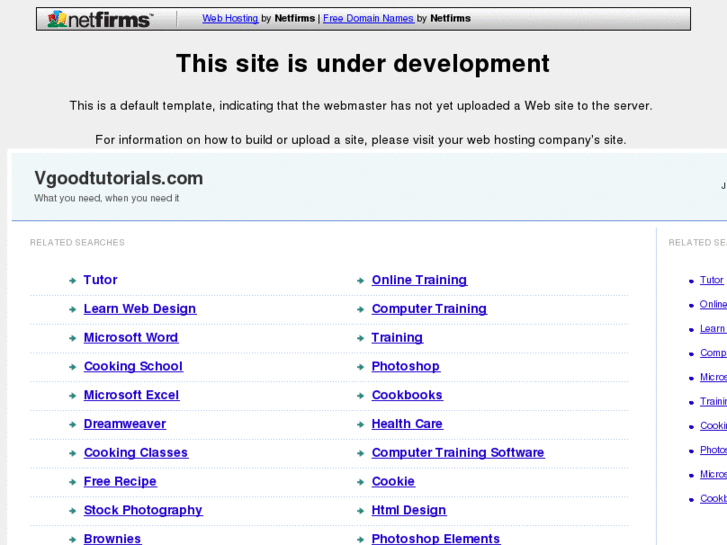Click the Vgoodtutorials.com site title
727x545 pixels.
pos(119,178)
